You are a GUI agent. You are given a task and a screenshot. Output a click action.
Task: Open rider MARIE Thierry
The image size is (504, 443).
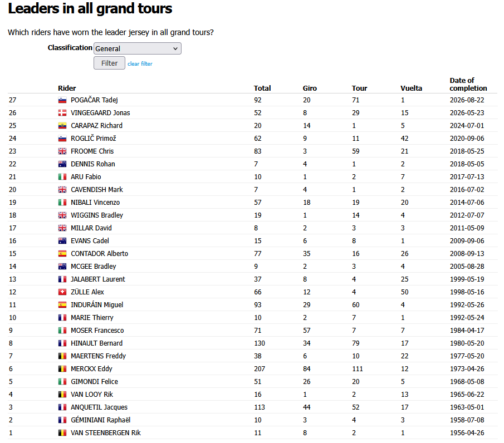[92, 318]
